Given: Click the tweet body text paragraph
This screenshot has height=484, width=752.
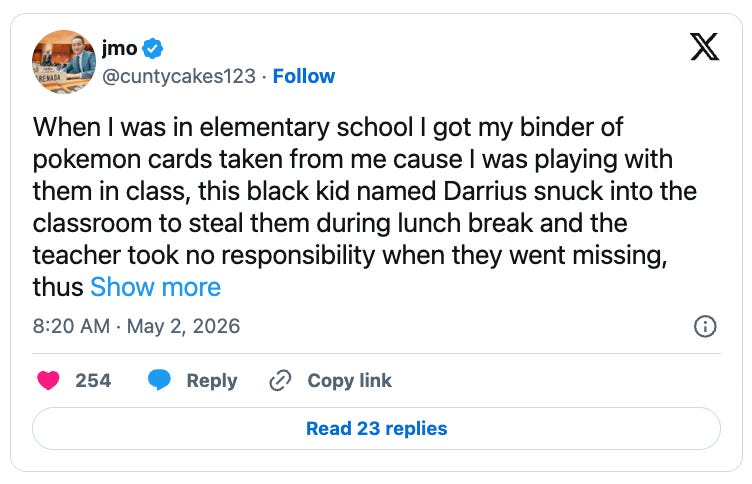Looking at the screenshot, I should (364, 207).
